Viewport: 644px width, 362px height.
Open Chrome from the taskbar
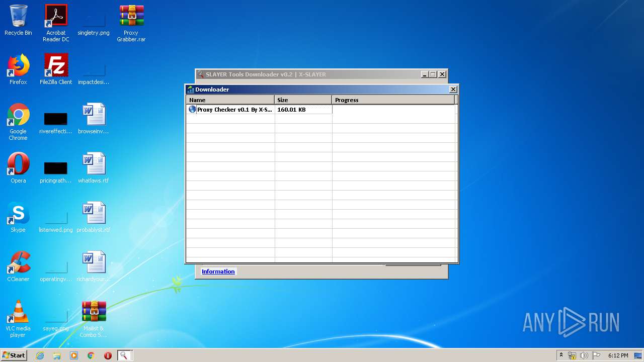[91, 355]
